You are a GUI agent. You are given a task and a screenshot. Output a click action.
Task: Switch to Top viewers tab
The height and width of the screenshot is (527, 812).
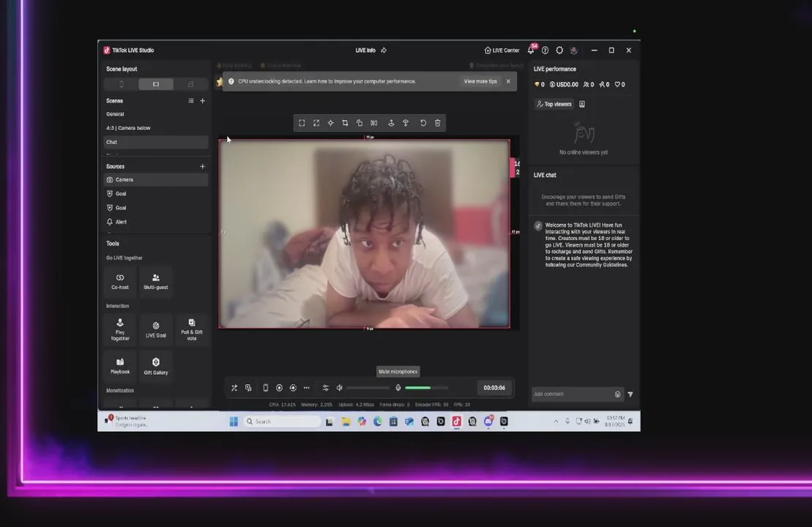[x=554, y=104]
